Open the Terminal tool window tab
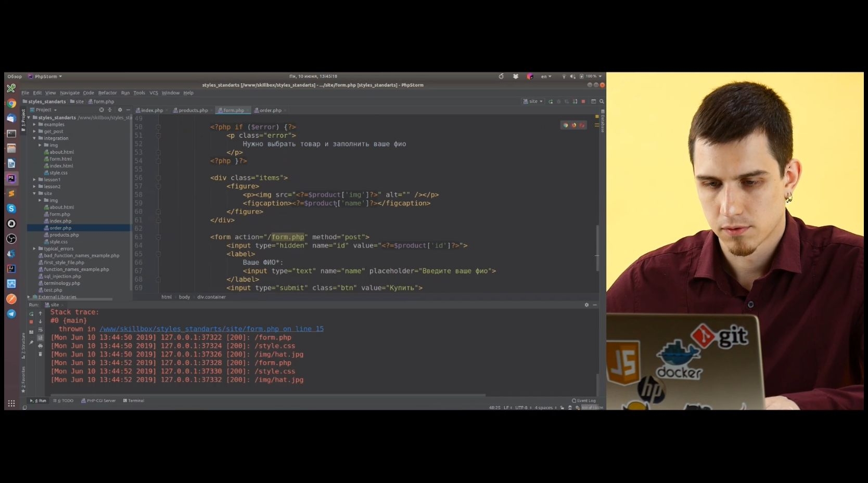 [134, 401]
